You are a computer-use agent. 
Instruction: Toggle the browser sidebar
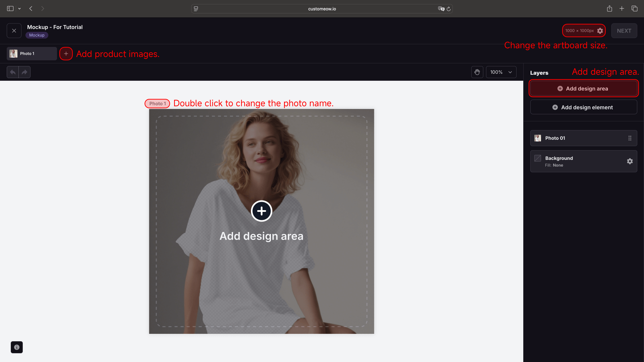tap(10, 9)
